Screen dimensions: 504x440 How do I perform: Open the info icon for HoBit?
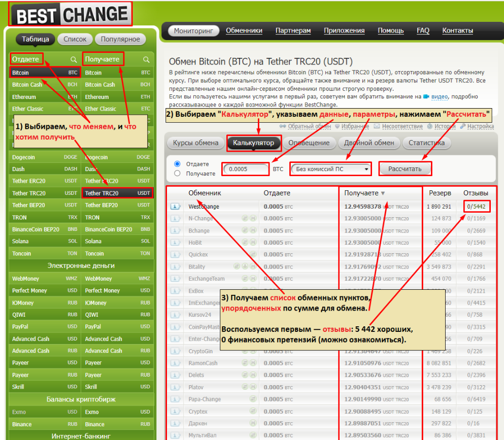[x=175, y=243]
